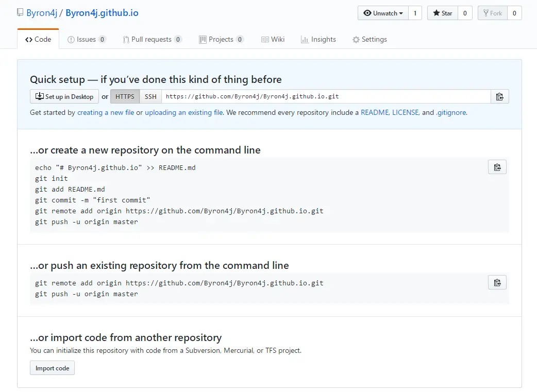The height and width of the screenshot is (392, 537).
Task: Open the README link
Action: point(375,112)
